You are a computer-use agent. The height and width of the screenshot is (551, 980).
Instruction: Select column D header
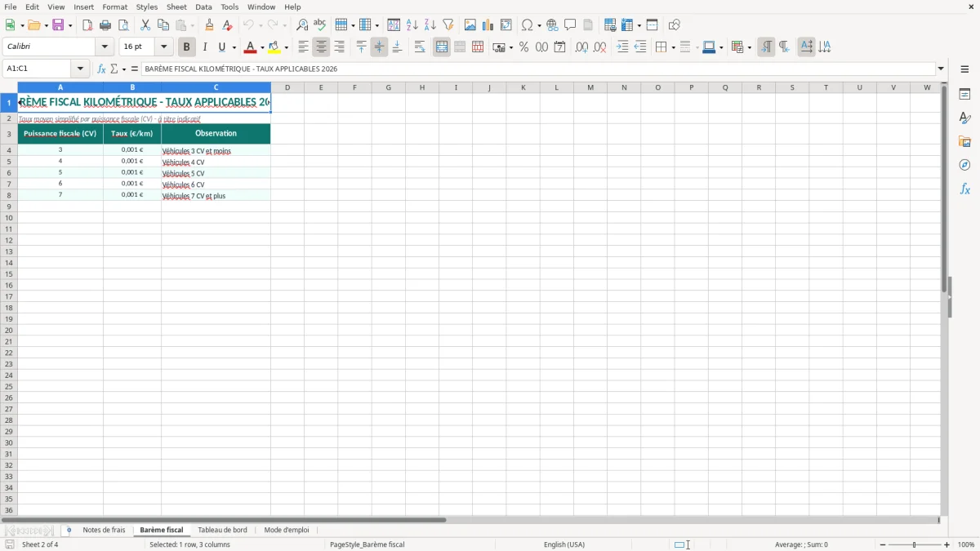click(x=287, y=87)
